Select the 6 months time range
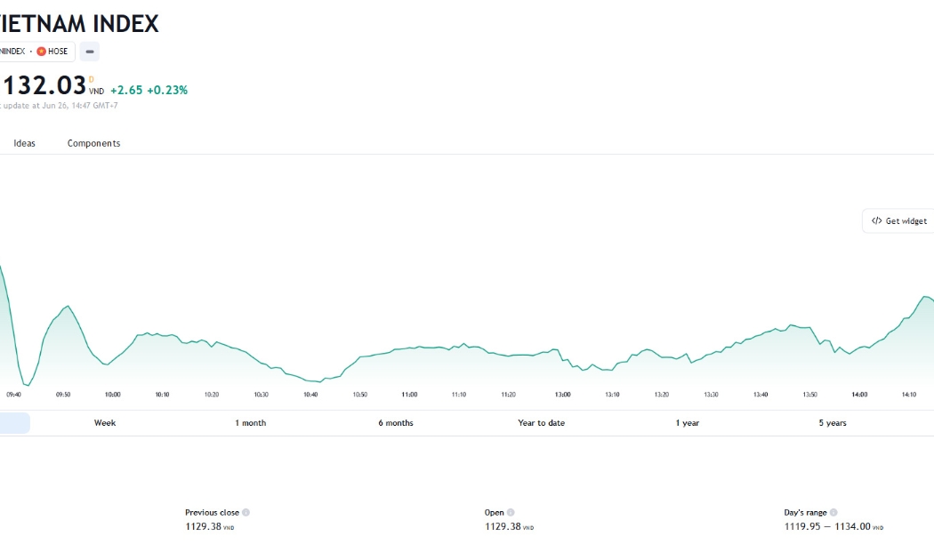 pos(396,423)
